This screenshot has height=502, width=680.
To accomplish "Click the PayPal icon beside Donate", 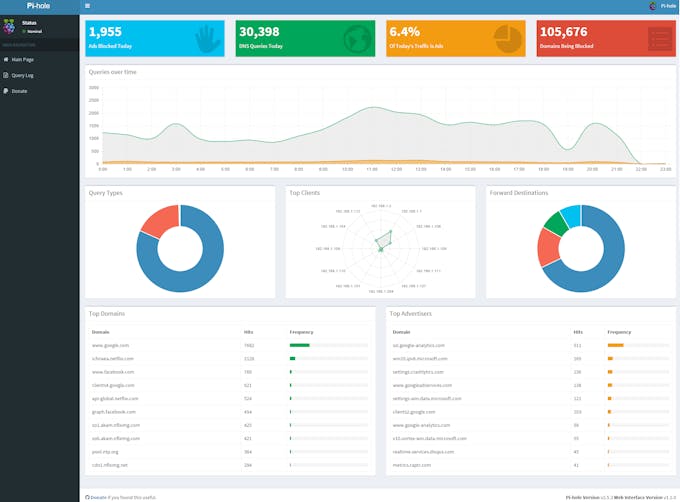I will (x=6, y=91).
